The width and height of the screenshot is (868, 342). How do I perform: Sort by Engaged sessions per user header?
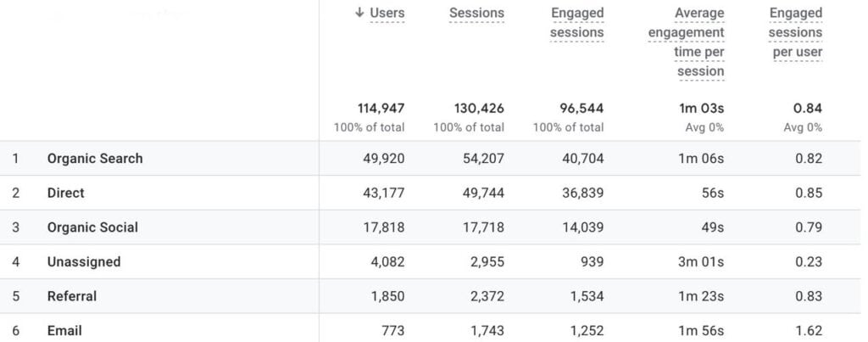795,33
